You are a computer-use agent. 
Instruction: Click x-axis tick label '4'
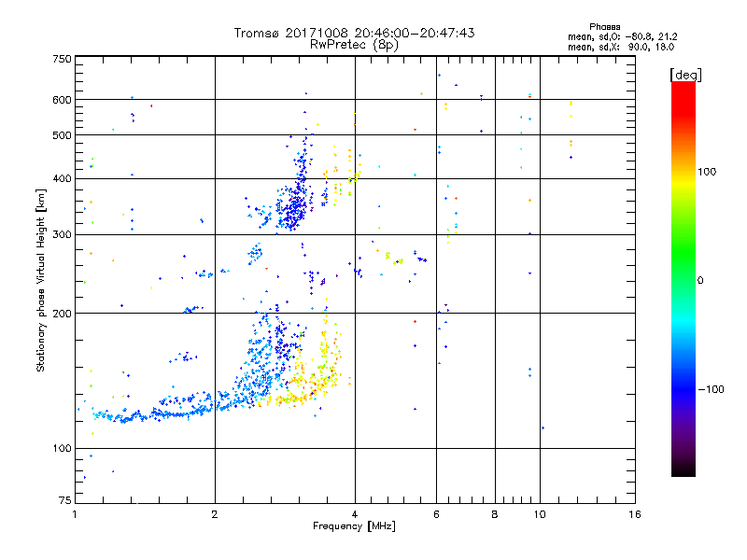coord(355,514)
